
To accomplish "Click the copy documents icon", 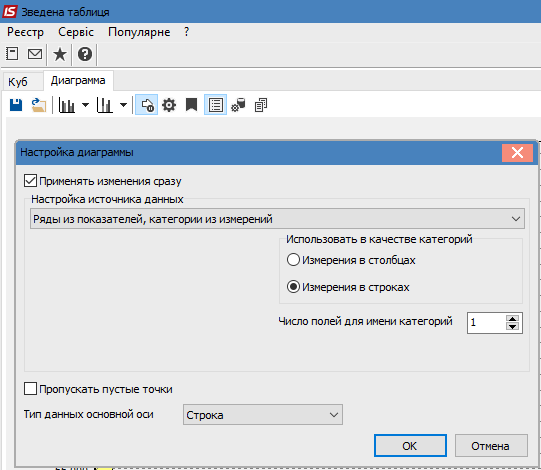I will 261,105.
